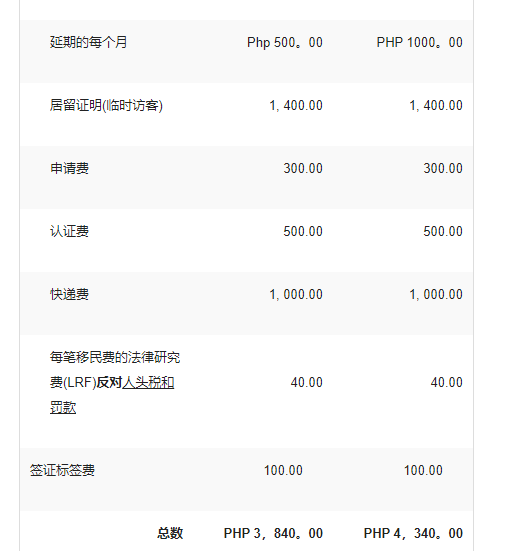Click the PHP 1000。00 monthly fee cell
The height and width of the screenshot is (551, 511).
coord(420,42)
